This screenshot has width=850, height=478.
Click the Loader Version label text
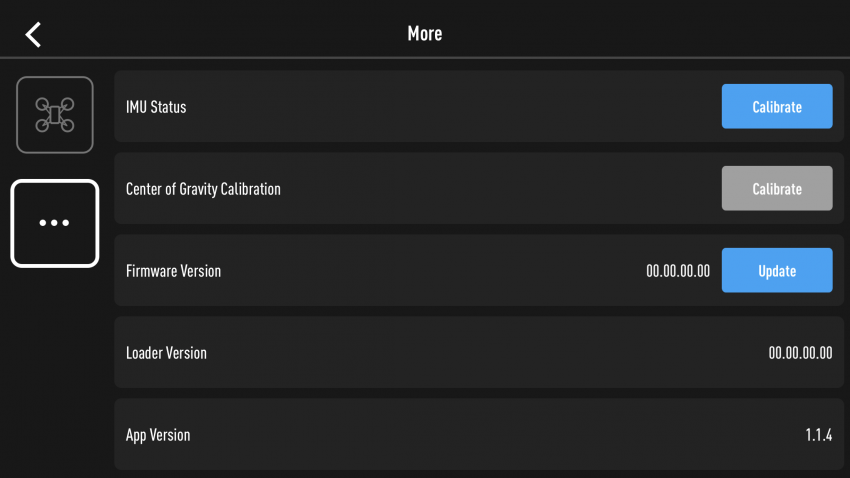[166, 353]
